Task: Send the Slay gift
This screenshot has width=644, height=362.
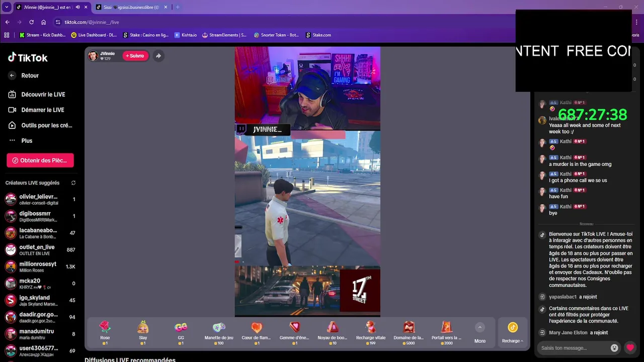Action: [x=143, y=332]
